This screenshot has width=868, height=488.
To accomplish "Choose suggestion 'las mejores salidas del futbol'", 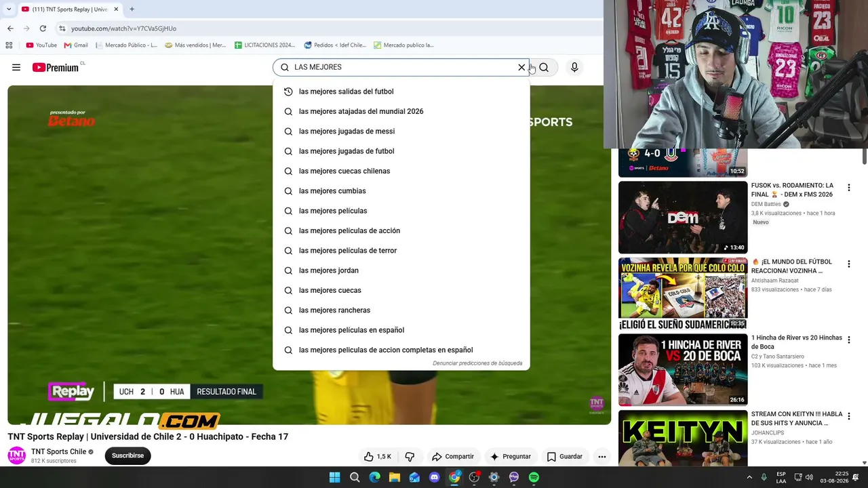I will pyautogui.click(x=401, y=91).
